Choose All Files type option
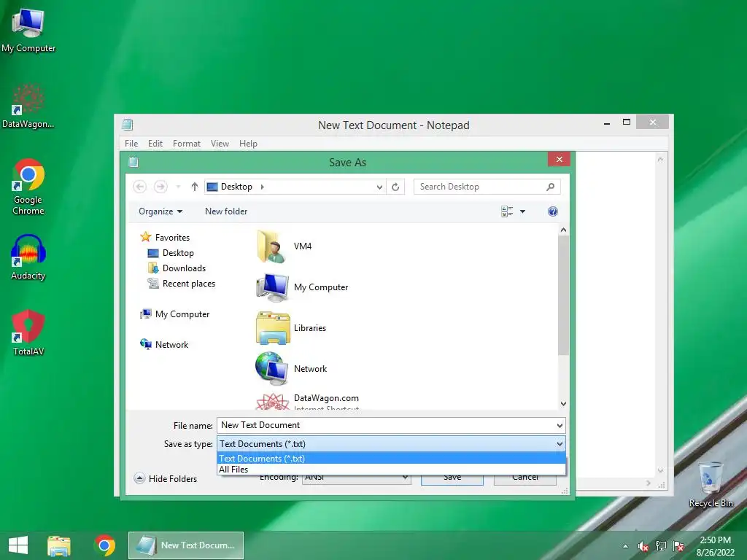Image resolution: width=747 pixels, height=560 pixels. [x=391, y=470]
